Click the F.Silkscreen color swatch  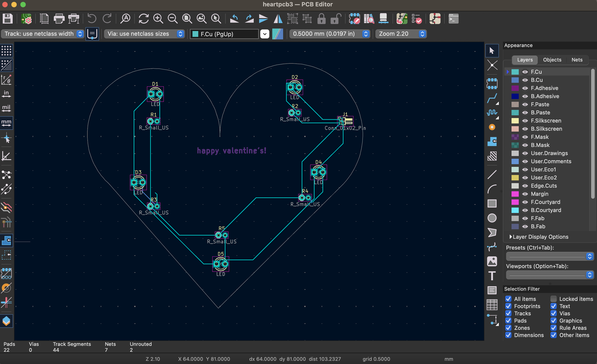click(x=515, y=121)
